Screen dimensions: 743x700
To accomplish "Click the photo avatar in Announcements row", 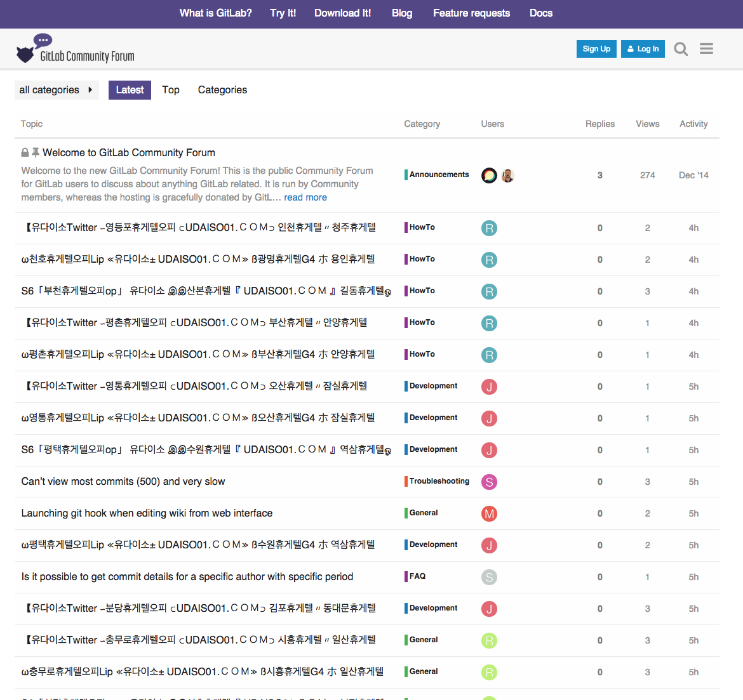I will coord(507,176).
